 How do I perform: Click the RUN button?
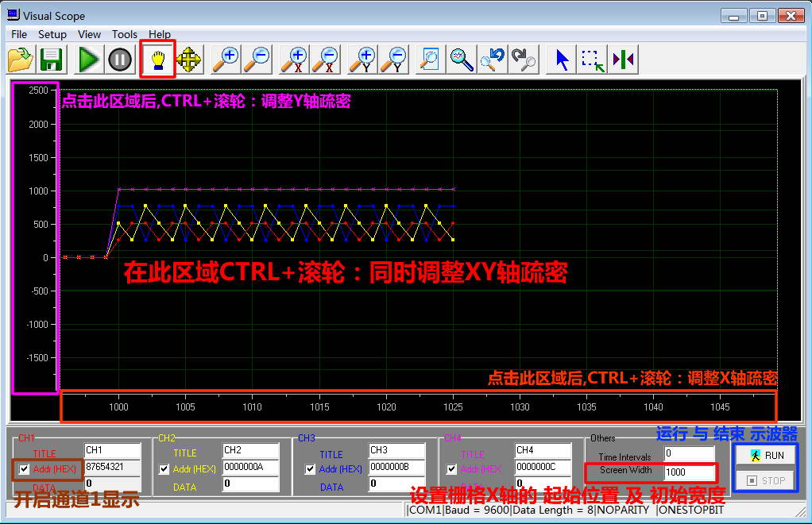point(767,455)
